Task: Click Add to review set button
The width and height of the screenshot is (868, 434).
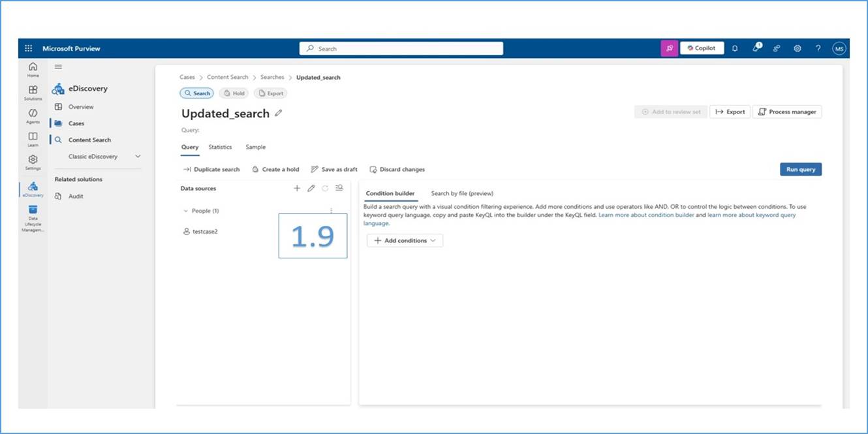Action: (x=671, y=112)
